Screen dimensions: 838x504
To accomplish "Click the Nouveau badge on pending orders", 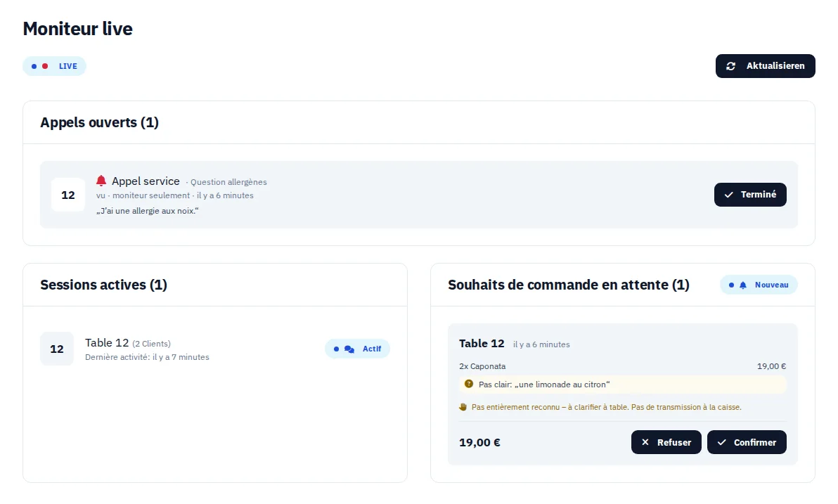I will click(x=759, y=285).
